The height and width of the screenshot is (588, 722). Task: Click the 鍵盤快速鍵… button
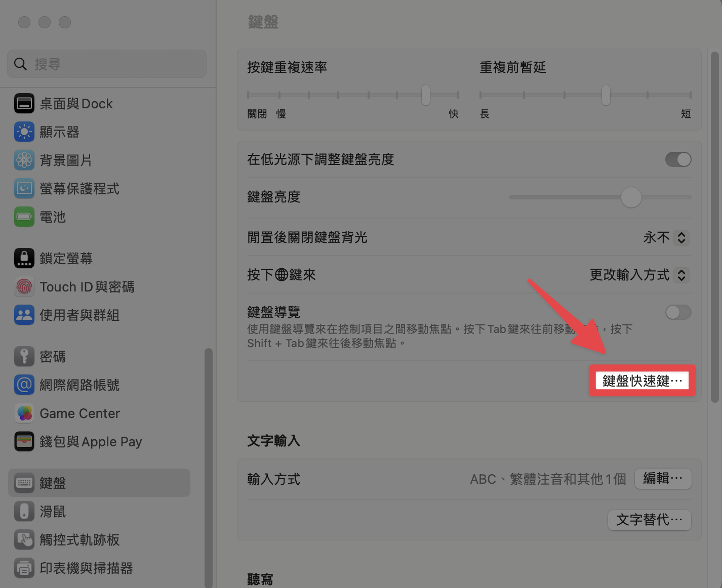(642, 381)
